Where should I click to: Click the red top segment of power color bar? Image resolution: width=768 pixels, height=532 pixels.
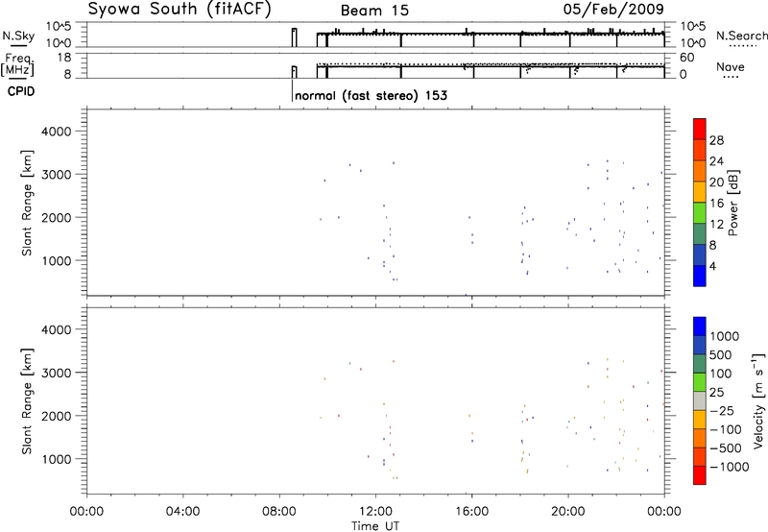point(700,130)
